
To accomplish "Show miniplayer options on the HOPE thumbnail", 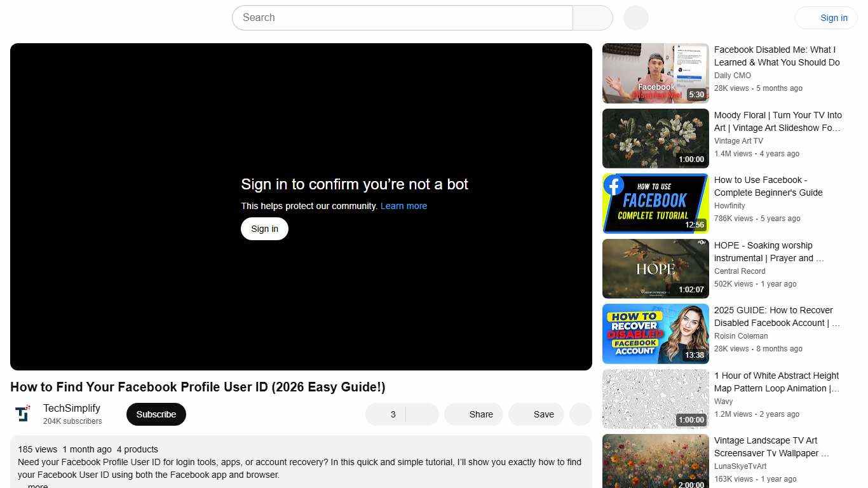I will click(x=701, y=243).
